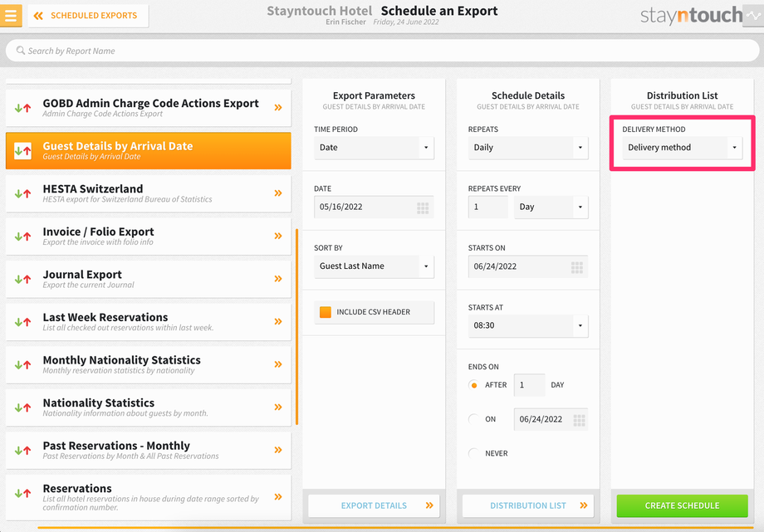764x532 pixels.
Task: Open the Delivery method dropdown
Action: click(x=682, y=148)
